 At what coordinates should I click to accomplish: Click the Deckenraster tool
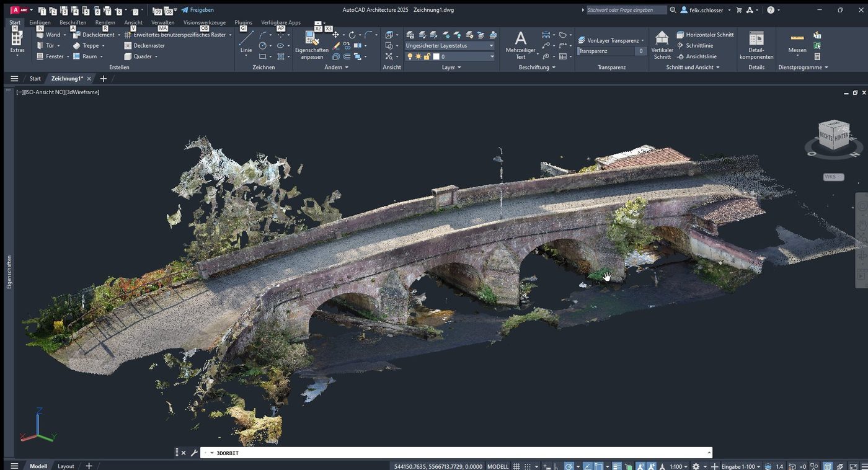[x=144, y=45]
